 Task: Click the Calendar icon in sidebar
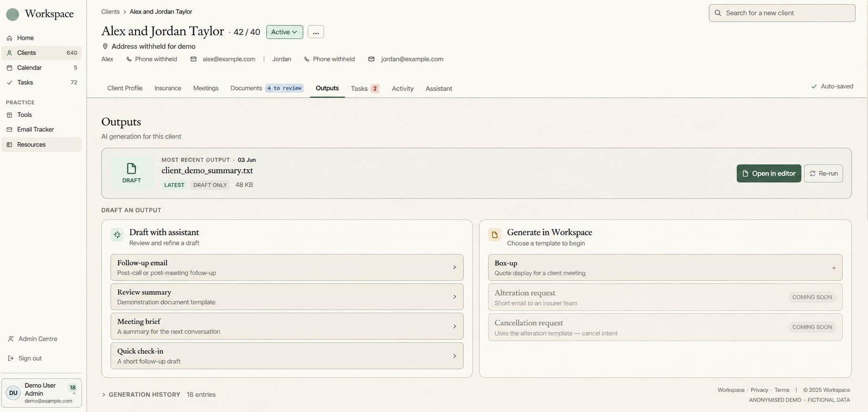tap(10, 68)
